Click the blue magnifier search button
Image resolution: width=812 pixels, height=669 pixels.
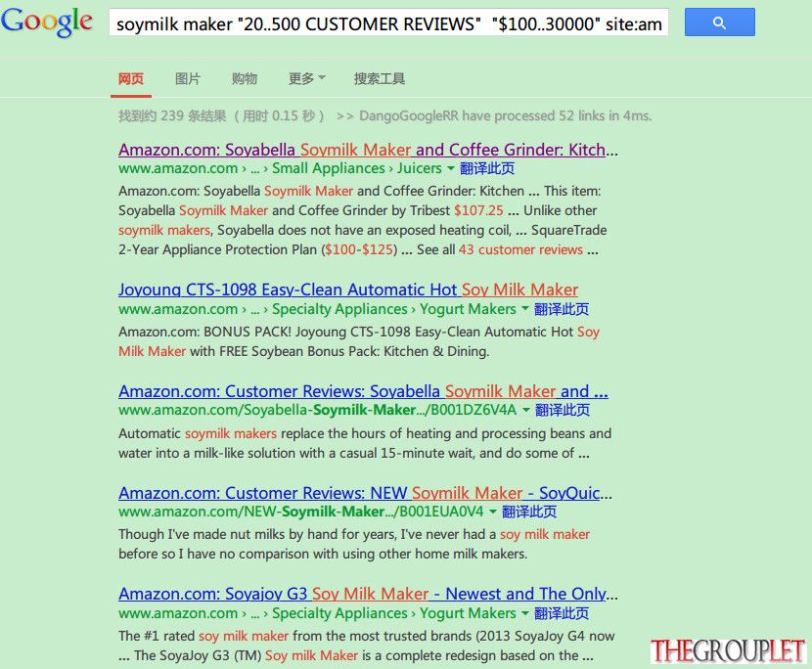point(719,22)
